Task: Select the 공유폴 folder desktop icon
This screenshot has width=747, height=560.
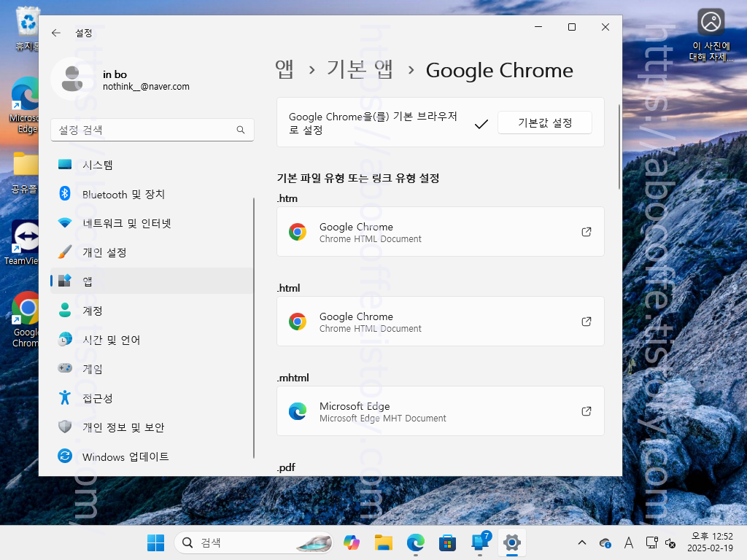Action: tap(25, 174)
